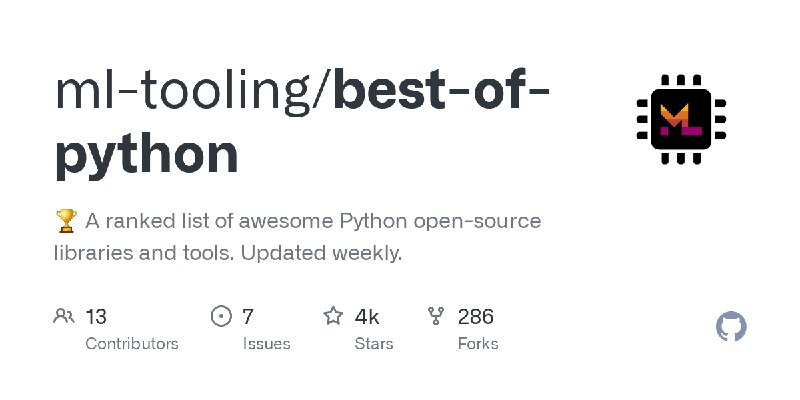This screenshot has width=800, height=400.
Task: Click the Stars label
Action: click(374, 343)
